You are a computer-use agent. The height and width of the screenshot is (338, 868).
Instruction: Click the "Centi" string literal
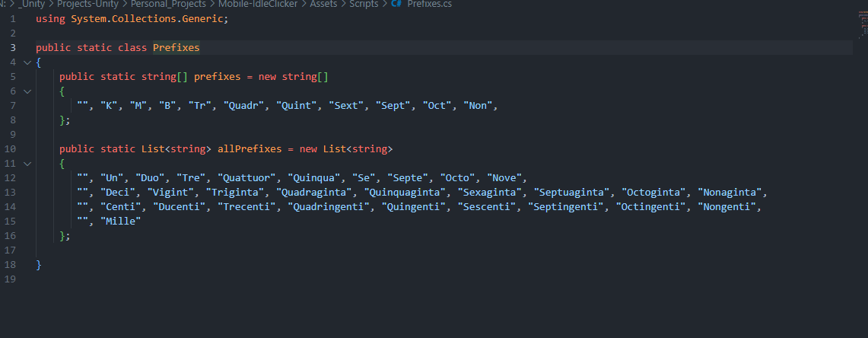click(120, 206)
